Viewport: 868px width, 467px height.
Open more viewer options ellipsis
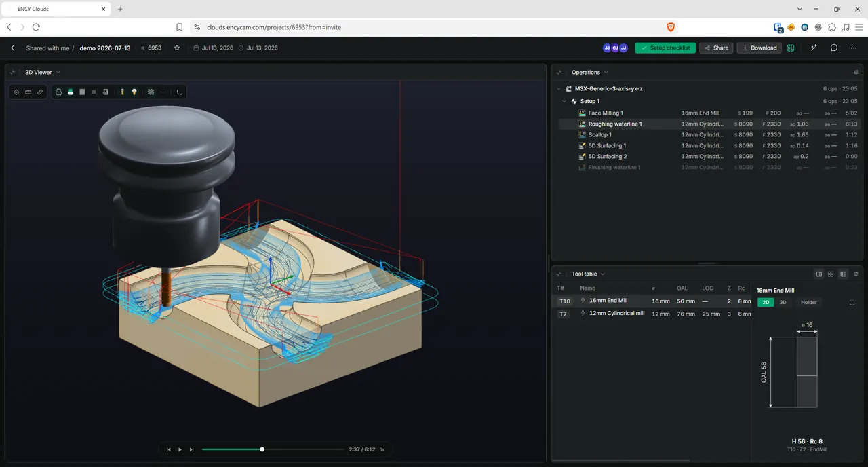click(x=163, y=92)
